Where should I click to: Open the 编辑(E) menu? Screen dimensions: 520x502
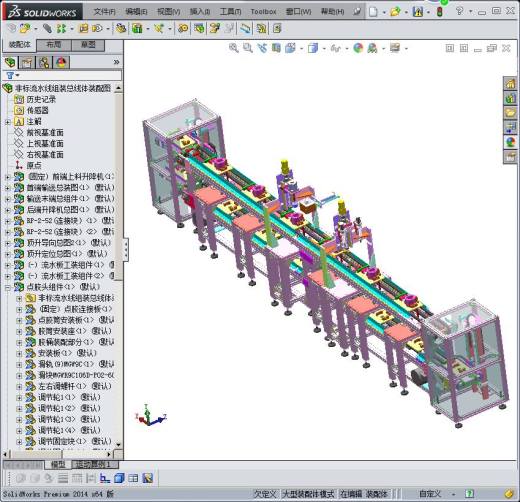(136, 12)
